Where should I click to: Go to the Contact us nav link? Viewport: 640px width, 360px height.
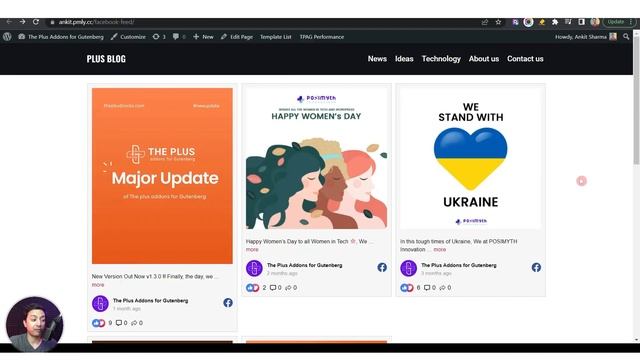[525, 59]
